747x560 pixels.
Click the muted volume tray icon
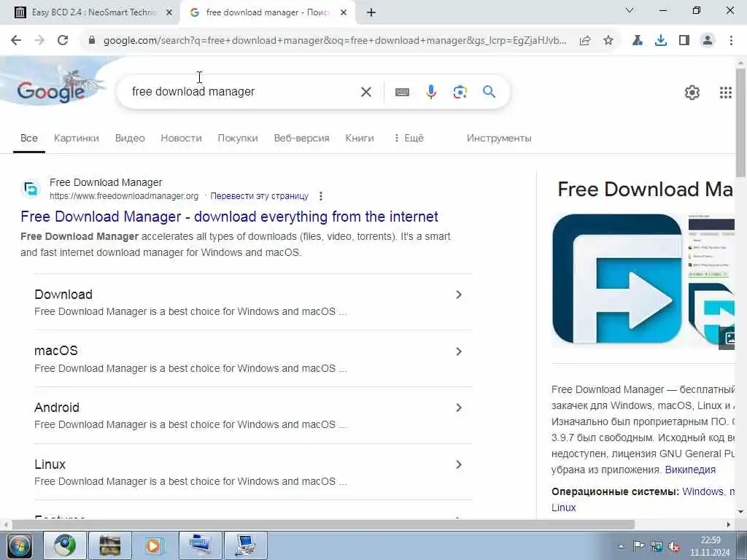(673, 546)
